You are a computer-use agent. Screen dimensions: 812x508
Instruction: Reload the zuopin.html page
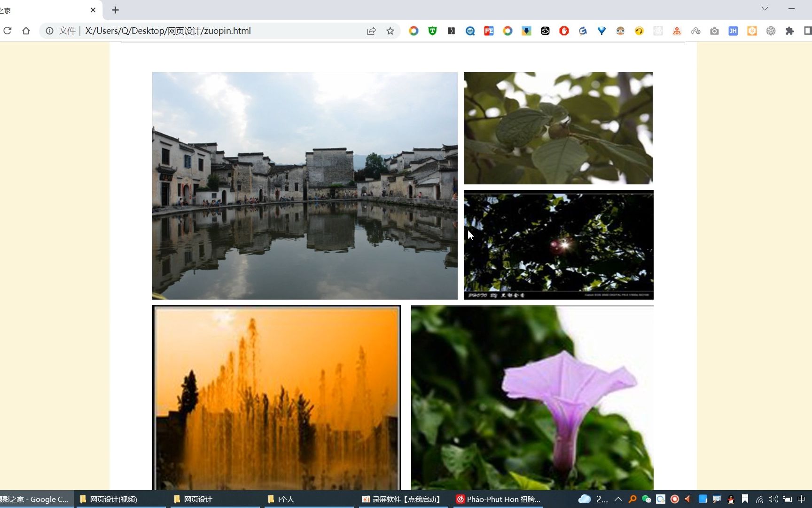click(8, 31)
